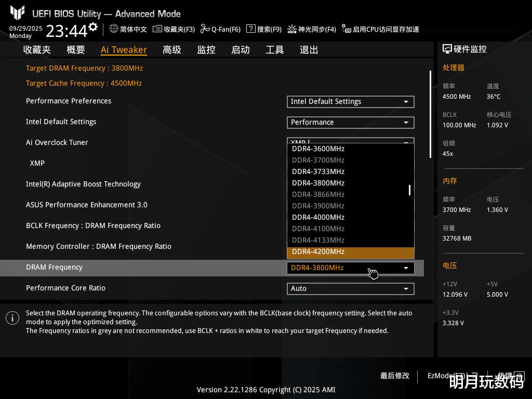532x399 pixels.
Task: Click the globe language icon
Action: [114, 29]
